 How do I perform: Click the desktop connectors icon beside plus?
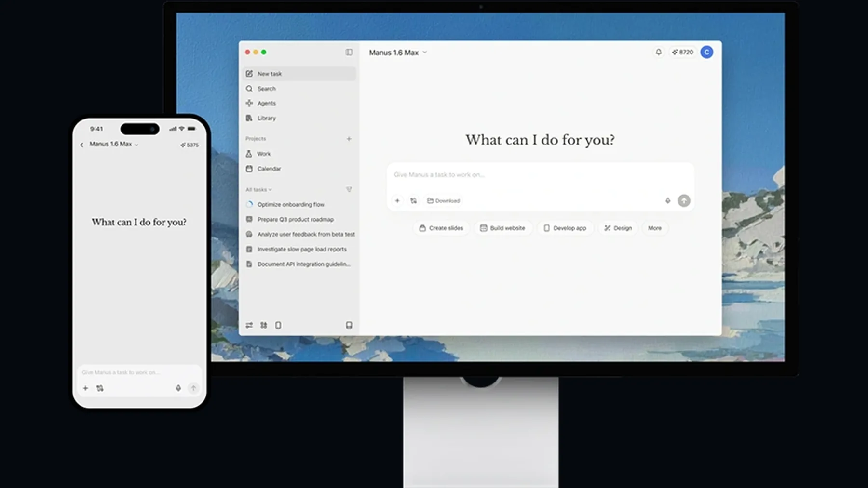pos(413,200)
